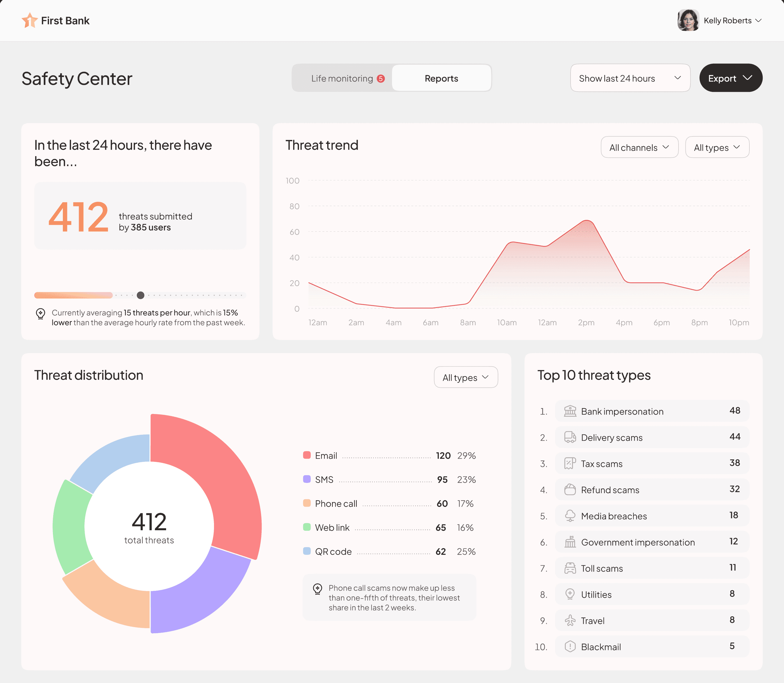Click the bank building icon for Bank impersonation

click(570, 411)
